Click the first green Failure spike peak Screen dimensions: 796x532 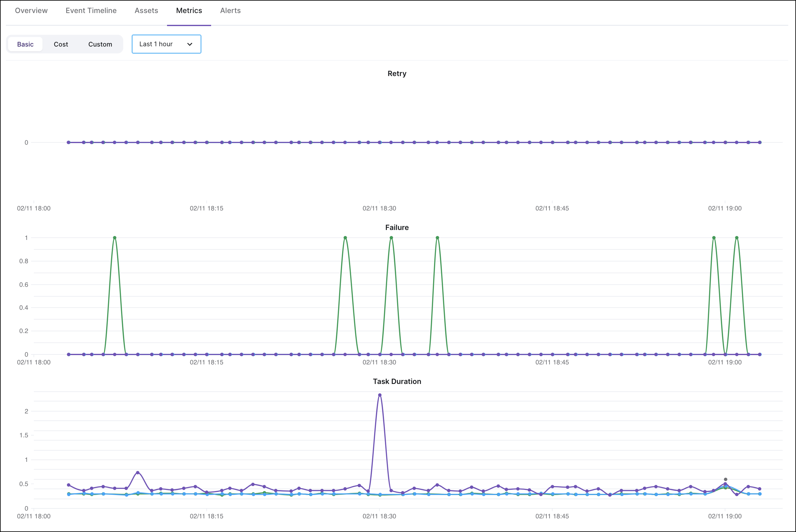(x=115, y=237)
